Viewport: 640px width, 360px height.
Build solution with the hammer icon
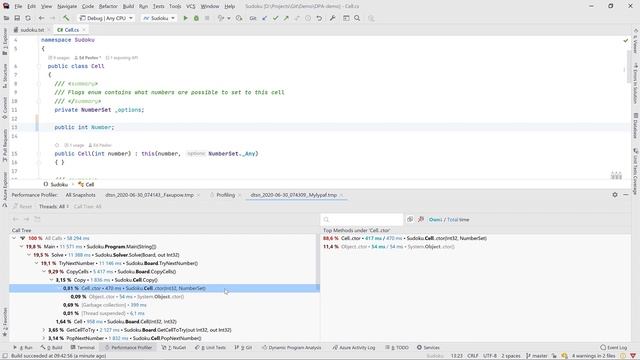point(66,18)
